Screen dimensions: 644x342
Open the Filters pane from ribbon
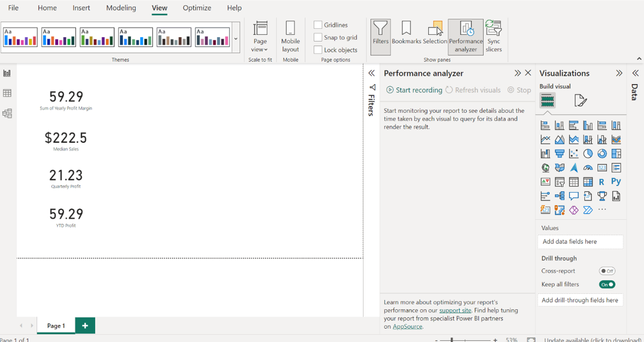(380, 36)
